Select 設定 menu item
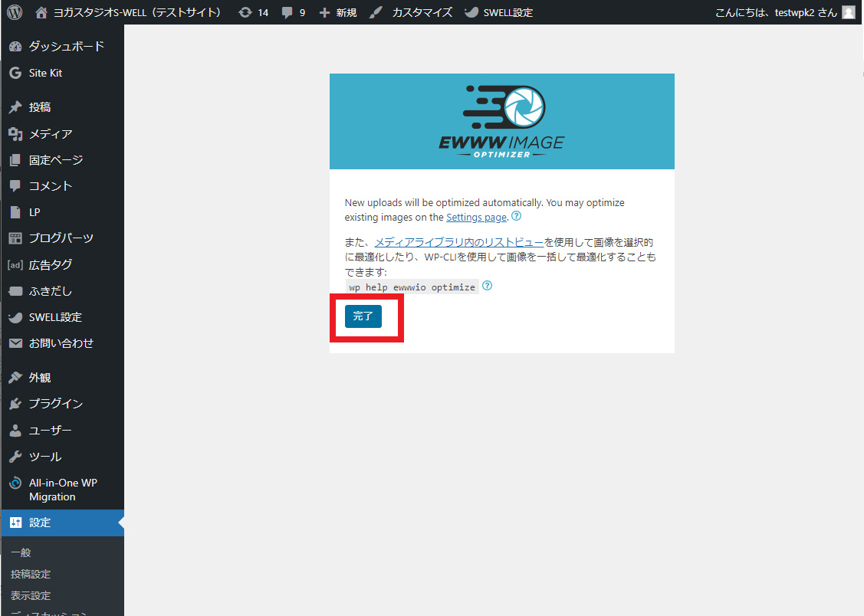Screen dimensions: 864x616 tap(62, 523)
